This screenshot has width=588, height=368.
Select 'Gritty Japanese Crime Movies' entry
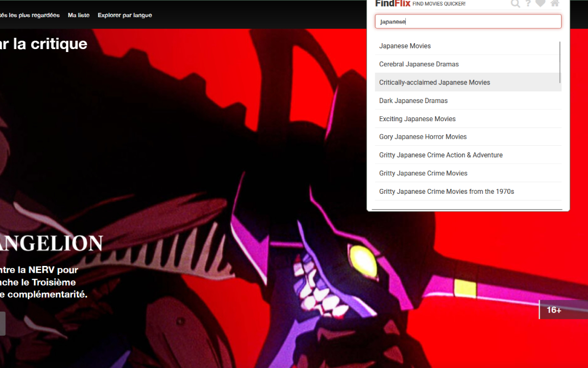[x=468, y=173]
